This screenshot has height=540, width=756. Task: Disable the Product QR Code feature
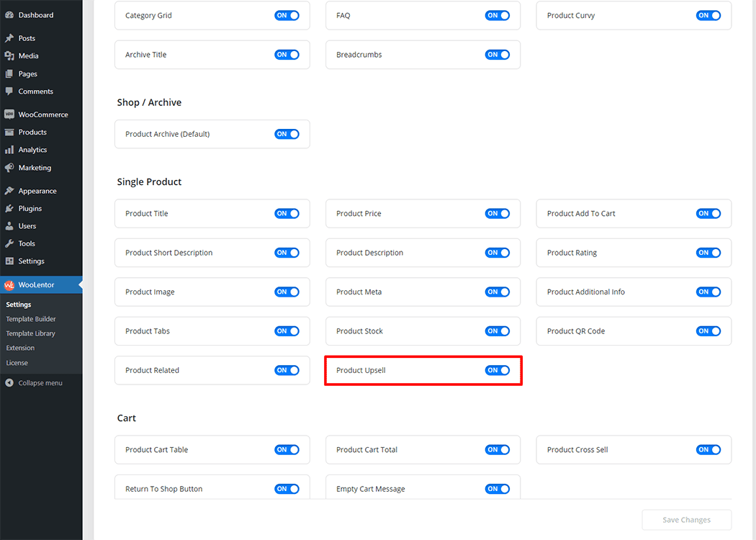pyautogui.click(x=708, y=330)
